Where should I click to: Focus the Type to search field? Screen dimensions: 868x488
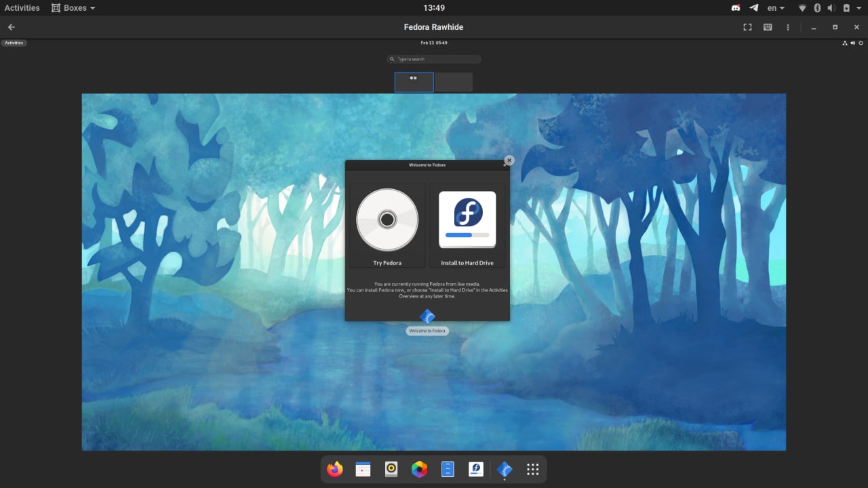[x=434, y=59]
